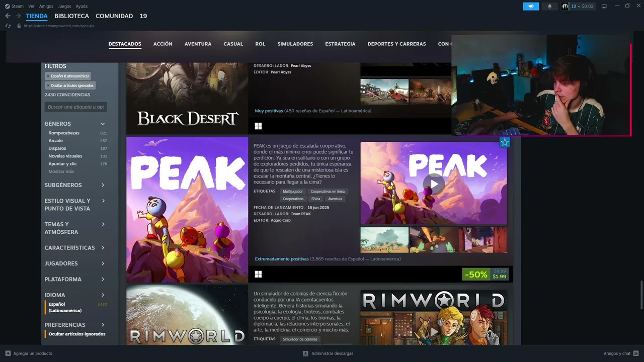Screen dimensions: 644x362
Task: Open the Amigos menu
Action: (x=46, y=6)
